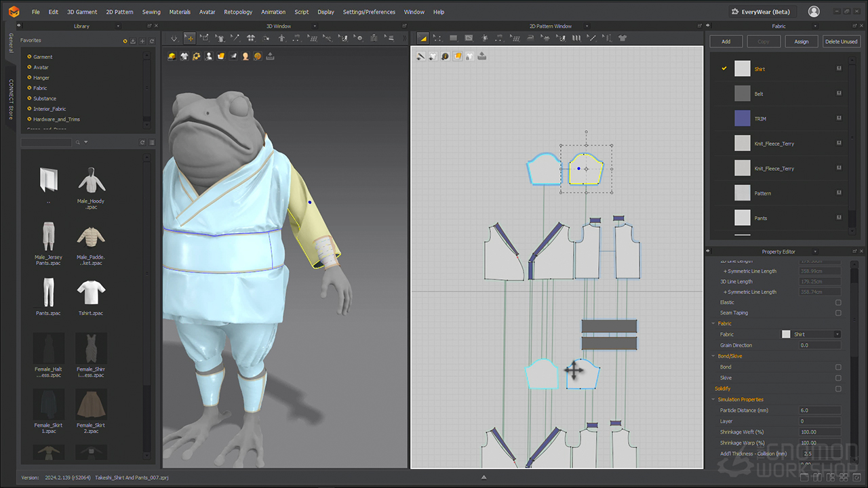Screen dimensions: 868x488
Task: Check the Solidify checkbox
Action: click(838, 389)
